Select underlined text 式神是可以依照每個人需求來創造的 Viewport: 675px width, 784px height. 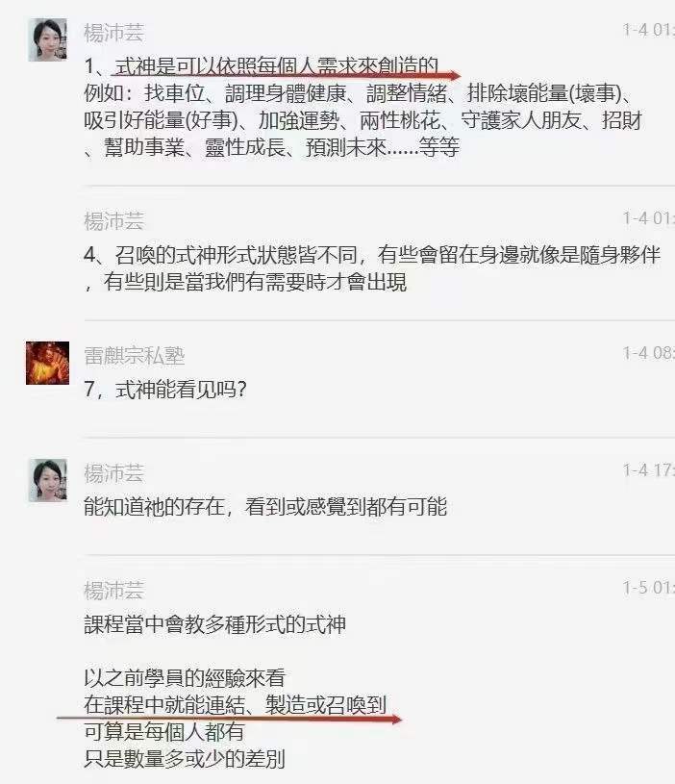tap(277, 66)
